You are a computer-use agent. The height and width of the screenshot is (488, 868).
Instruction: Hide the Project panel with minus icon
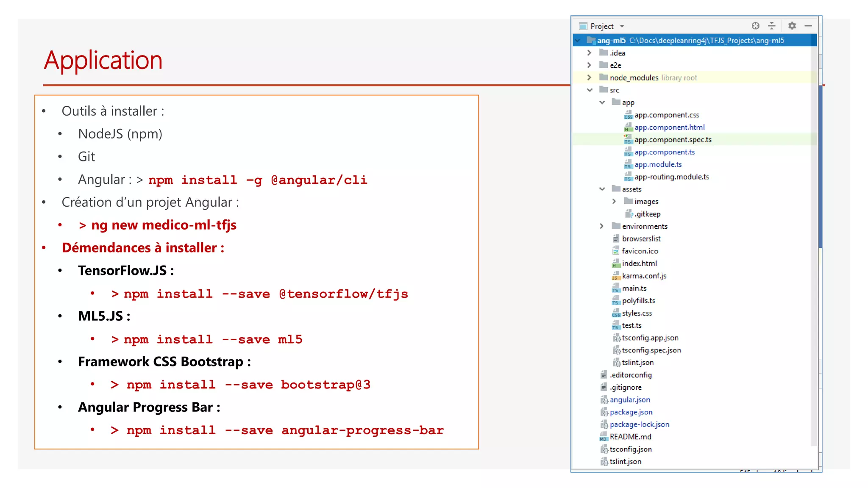808,26
